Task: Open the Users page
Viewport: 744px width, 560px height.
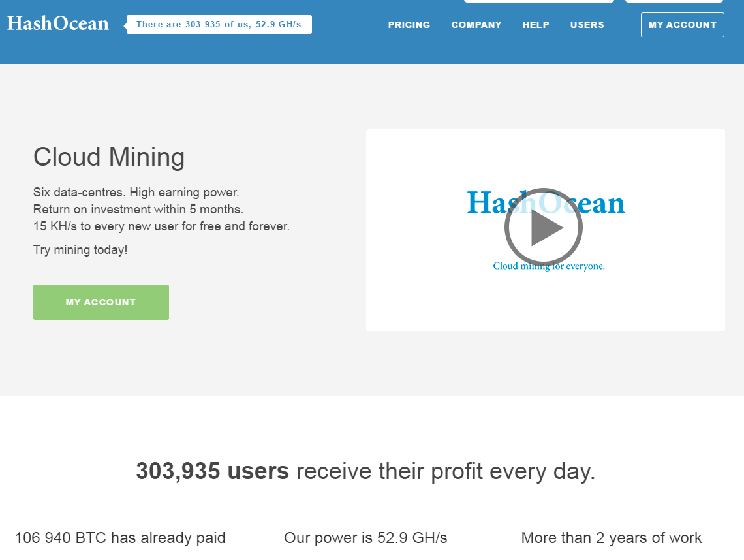Action: point(587,25)
